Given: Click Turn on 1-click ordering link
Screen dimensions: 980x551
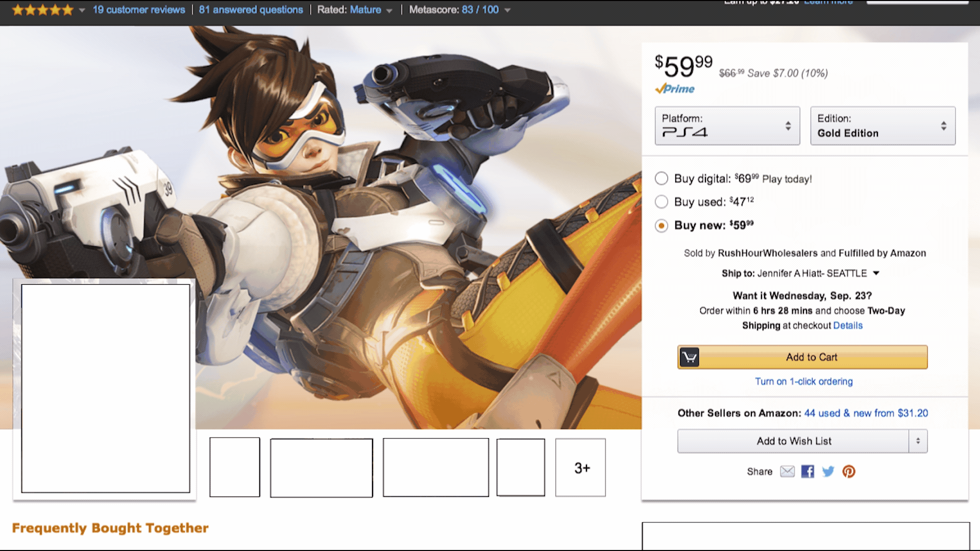Looking at the screenshot, I should (803, 381).
